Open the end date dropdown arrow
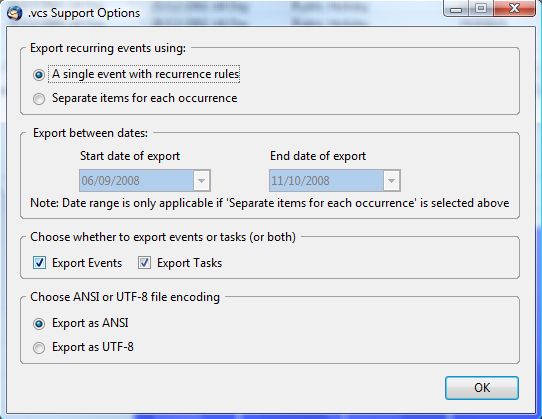542x419 pixels. coord(391,180)
